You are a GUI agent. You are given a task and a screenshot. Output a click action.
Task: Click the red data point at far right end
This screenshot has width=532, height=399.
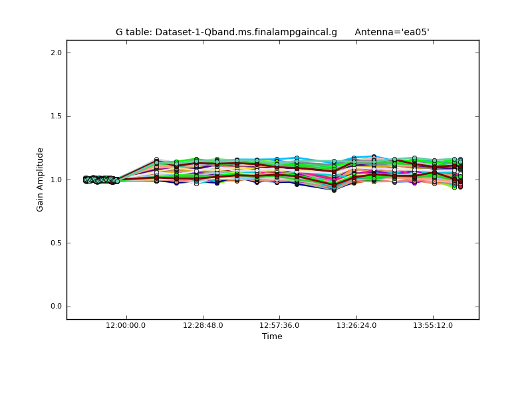pyautogui.click(x=460, y=186)
